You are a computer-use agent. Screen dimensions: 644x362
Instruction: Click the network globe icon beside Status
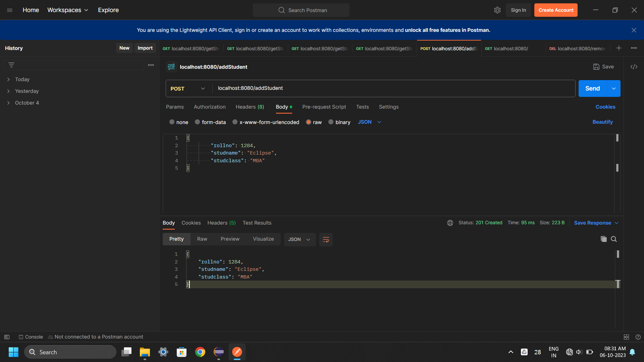[450, 223]
